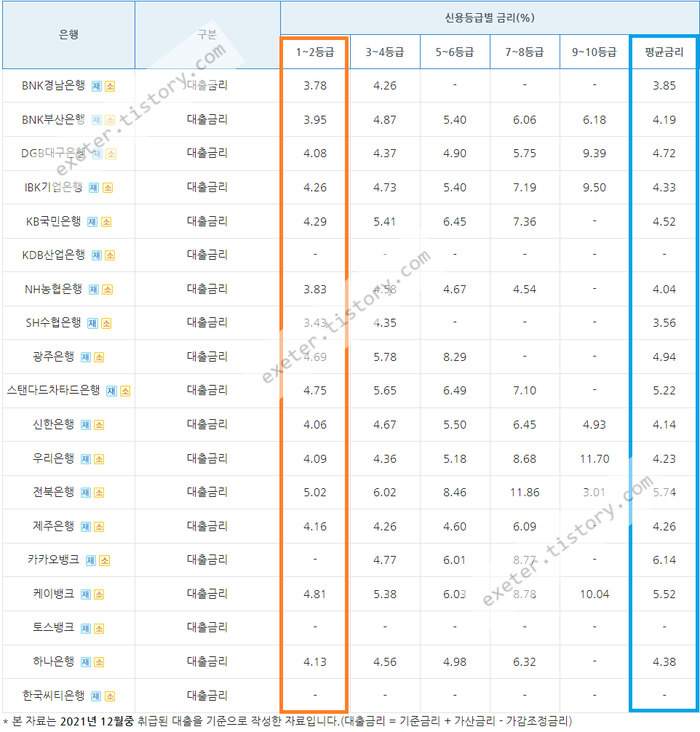The width and height of the screenshot is (700, 732).
Task: Select the 하나은행 bank name
Action: pos(53,661)
